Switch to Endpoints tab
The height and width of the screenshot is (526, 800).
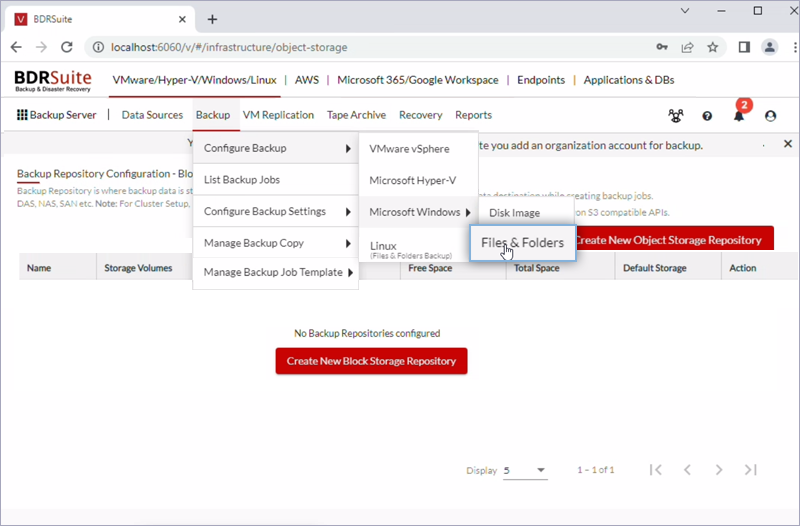coord(541,80)
